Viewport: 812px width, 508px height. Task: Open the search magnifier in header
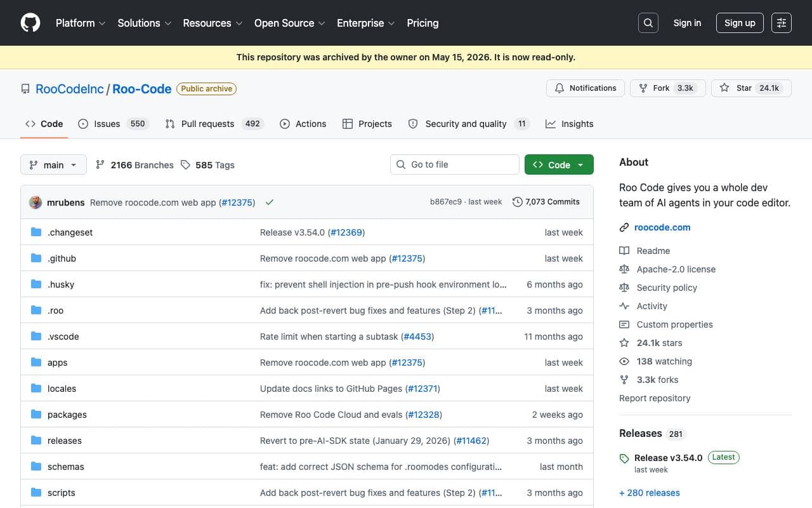648,23
